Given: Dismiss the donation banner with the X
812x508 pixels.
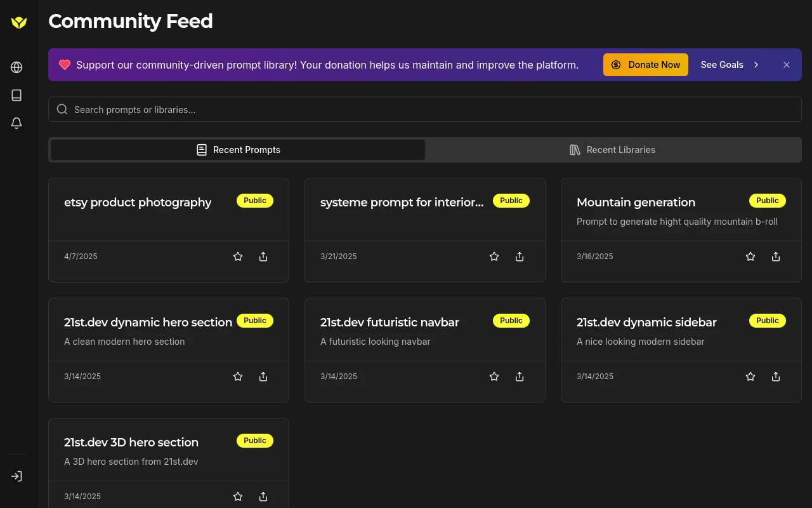Looking at the screenshot, I should click(x=787, y=64).
